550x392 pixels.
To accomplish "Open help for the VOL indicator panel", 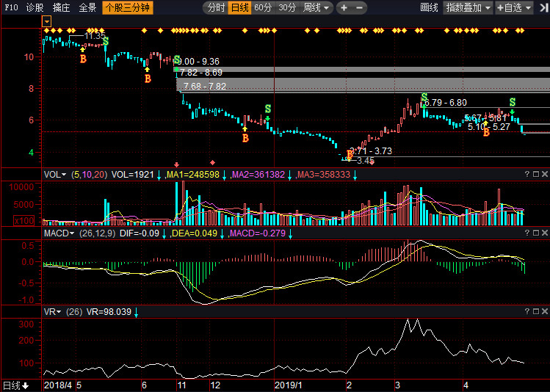I will [x=527, y=174].
